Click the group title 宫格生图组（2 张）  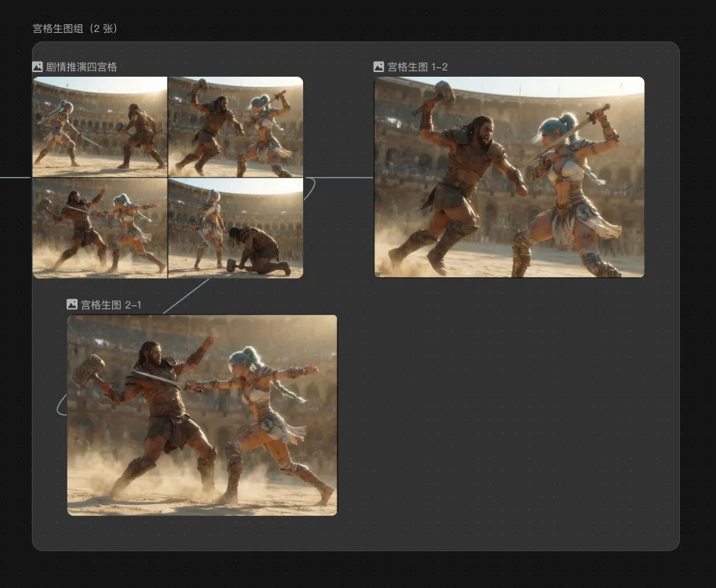tap(75, 28)
